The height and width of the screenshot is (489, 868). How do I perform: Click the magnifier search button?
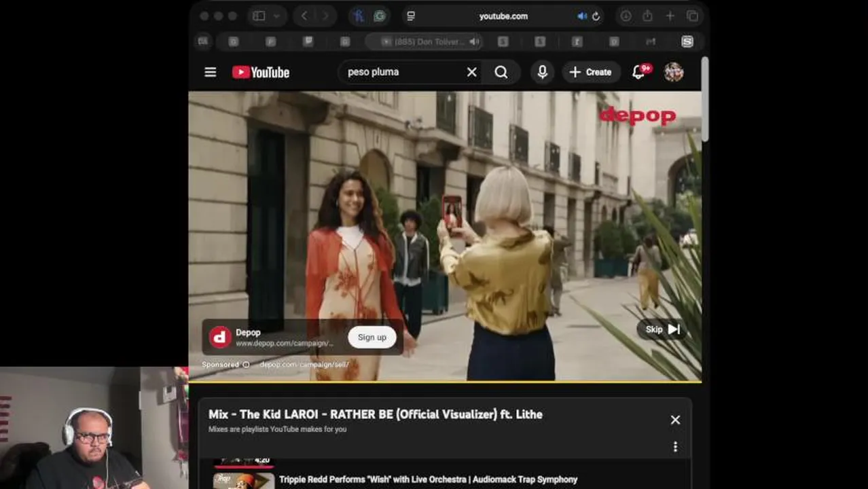point(501,72)
